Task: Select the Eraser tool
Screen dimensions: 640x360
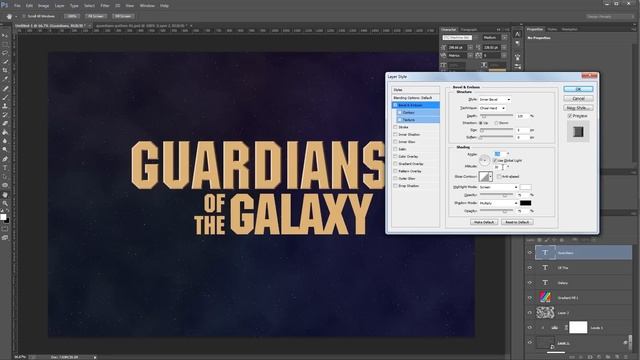Action: tap(5, 124)
